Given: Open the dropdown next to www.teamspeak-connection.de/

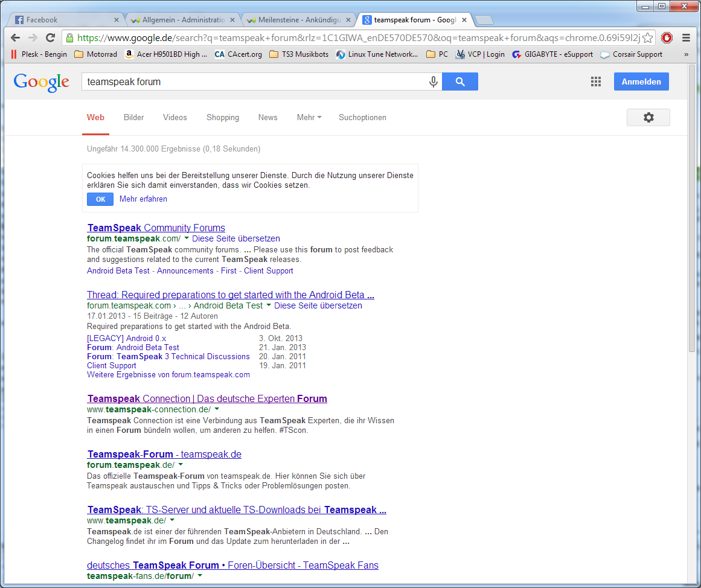Looking at the screenshot, I should tap(217, 409).
